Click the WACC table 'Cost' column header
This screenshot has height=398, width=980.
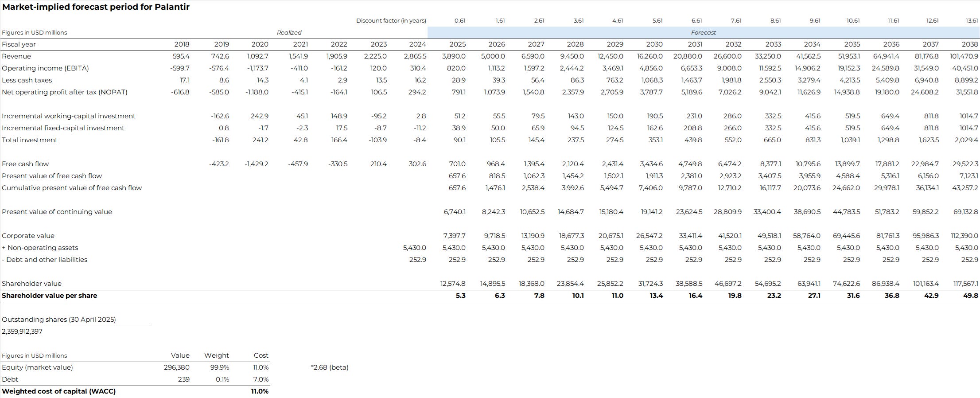[x=261, y=355]
